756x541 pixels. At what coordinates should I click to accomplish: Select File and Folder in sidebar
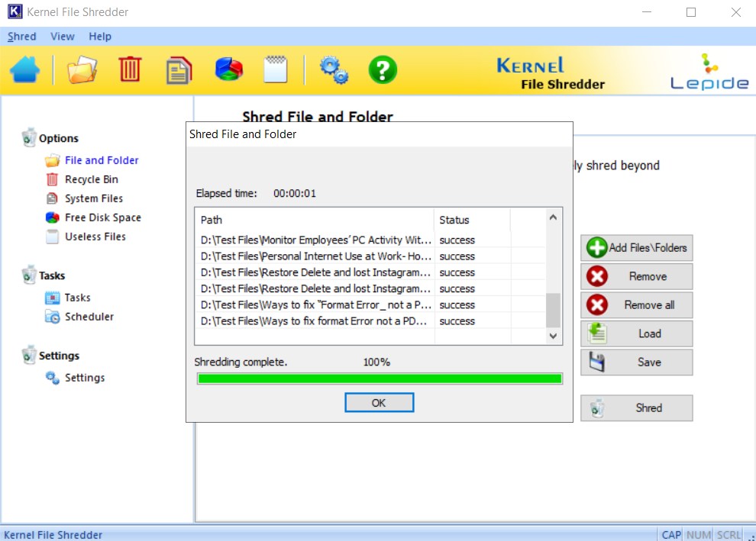pyautogui.click(x=102, y=160)
